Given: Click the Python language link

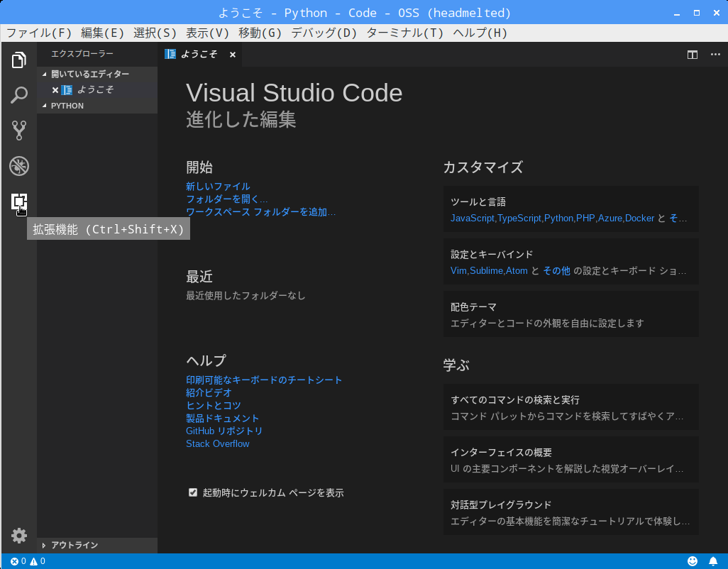Looking at the screenshot, I should click(558, 218).
